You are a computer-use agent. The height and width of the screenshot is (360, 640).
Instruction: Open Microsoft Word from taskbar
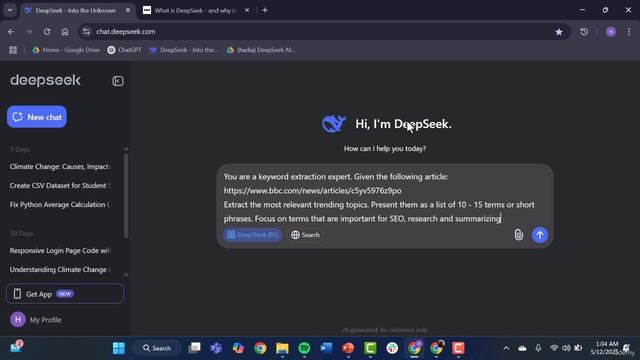click(326, 348)
